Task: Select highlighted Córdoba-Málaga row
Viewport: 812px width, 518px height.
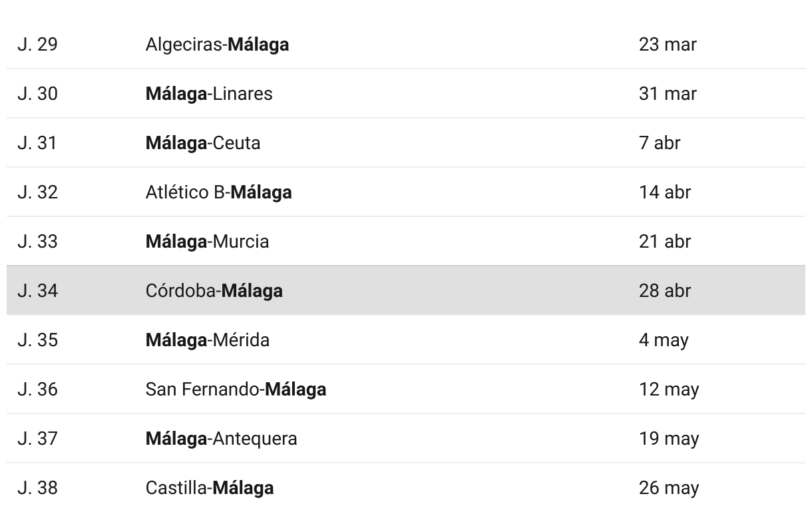Action: pos(405,290)
